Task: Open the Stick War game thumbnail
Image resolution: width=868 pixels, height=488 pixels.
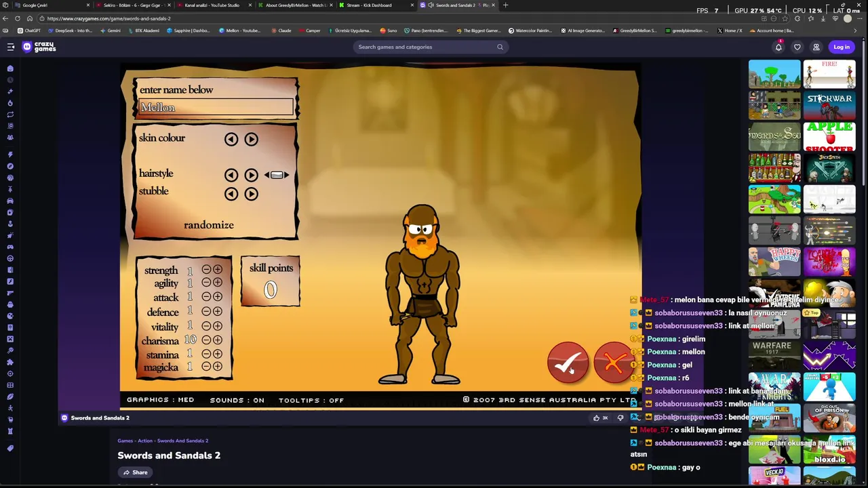Action: click(x=829, y=106)
